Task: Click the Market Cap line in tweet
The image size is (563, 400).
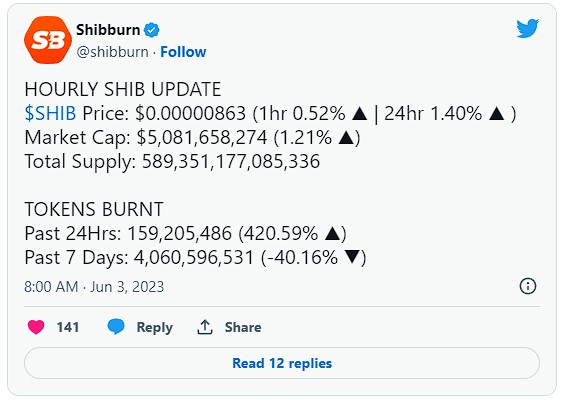Action: tap(192, 138)
